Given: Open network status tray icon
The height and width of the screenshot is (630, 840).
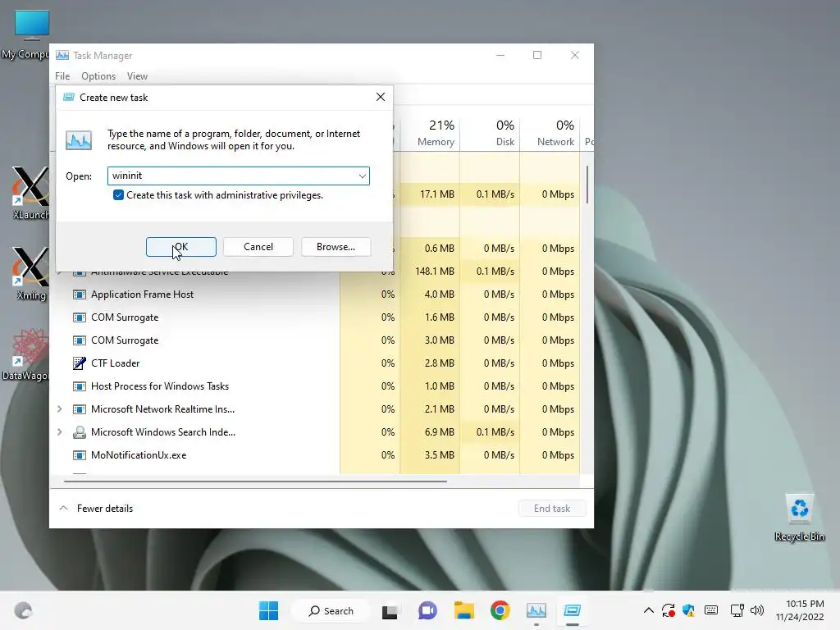Looking at the screenshot, I should (x=737, y=610).
